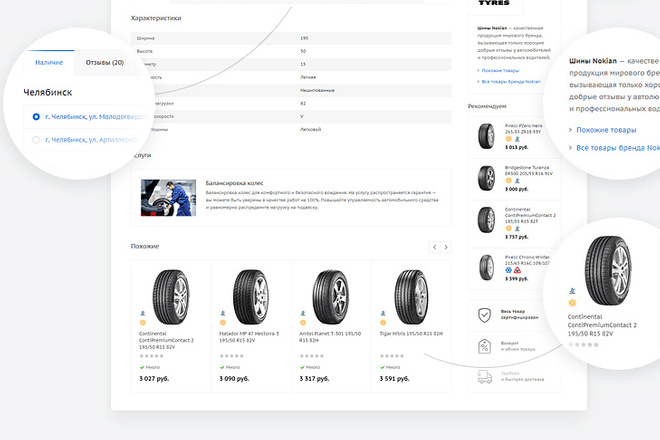
Task: Open Похожие товары link in magnified brand bubble
Action: click(606, 130)
